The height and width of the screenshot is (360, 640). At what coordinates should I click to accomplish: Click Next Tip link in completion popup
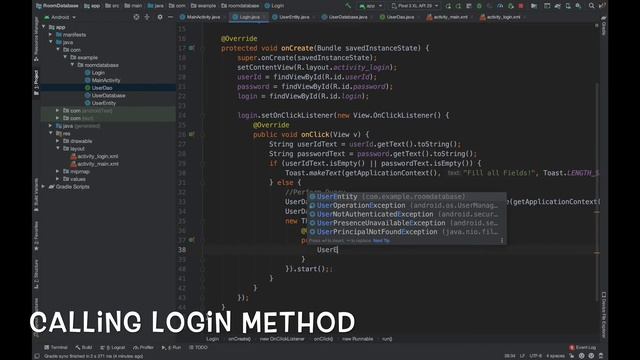click(381, 241)
